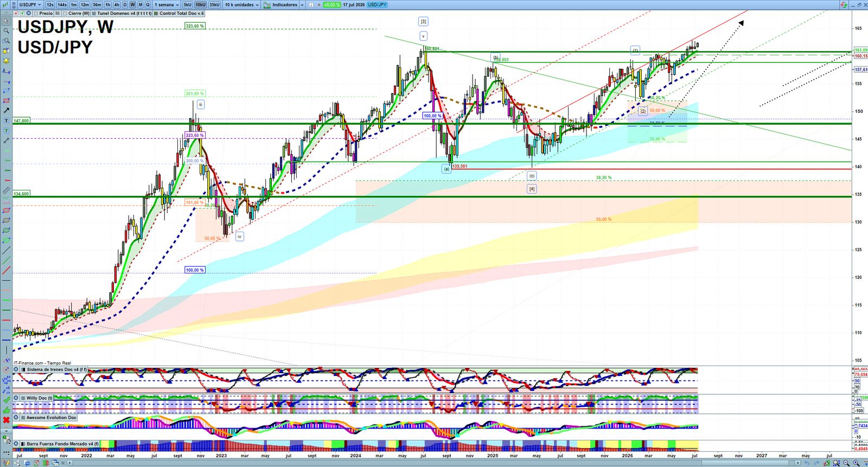Open the 10 k unidades dropdown

[x=241, y=4]
